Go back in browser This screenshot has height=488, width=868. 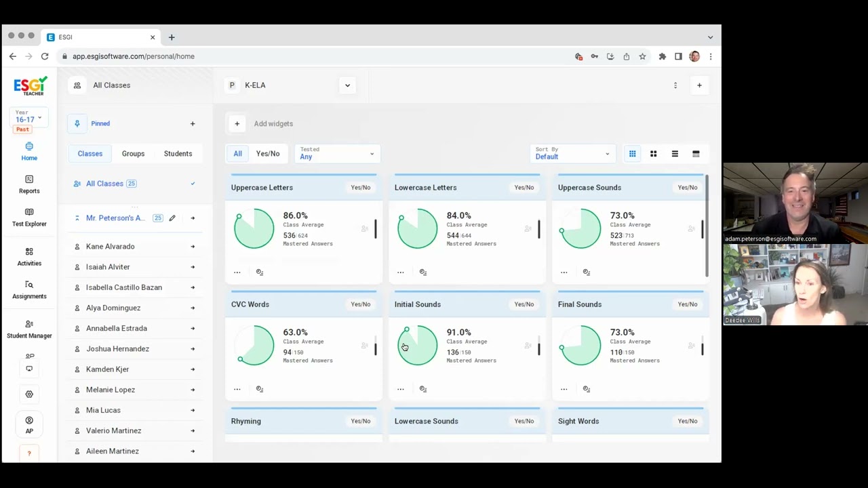[13, 56]
